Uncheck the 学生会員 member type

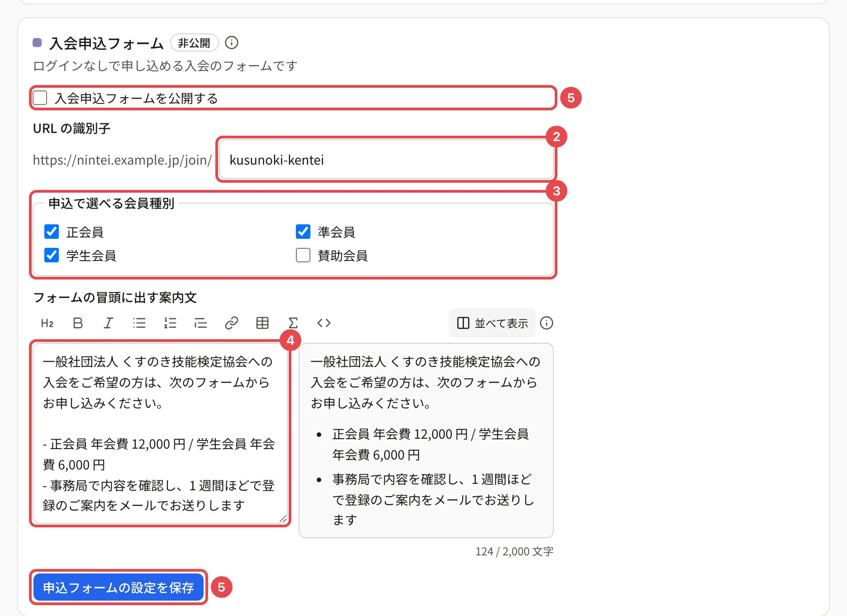[52, 255]
